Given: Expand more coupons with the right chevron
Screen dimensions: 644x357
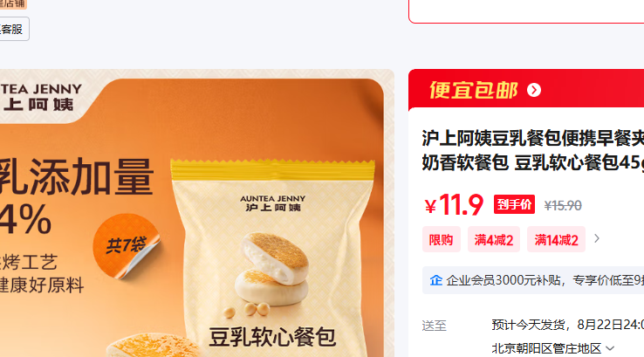Looking at the screenshot, I should coord(597,238).
